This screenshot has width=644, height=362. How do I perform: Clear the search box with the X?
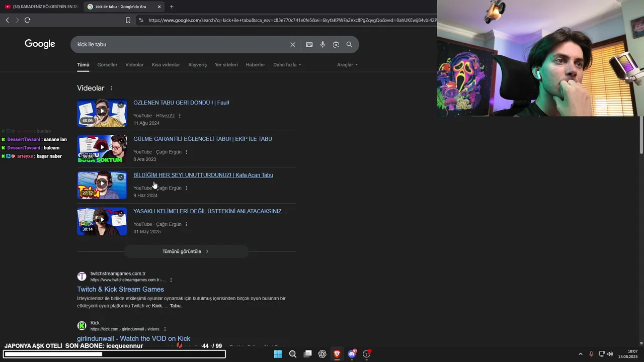293,44
